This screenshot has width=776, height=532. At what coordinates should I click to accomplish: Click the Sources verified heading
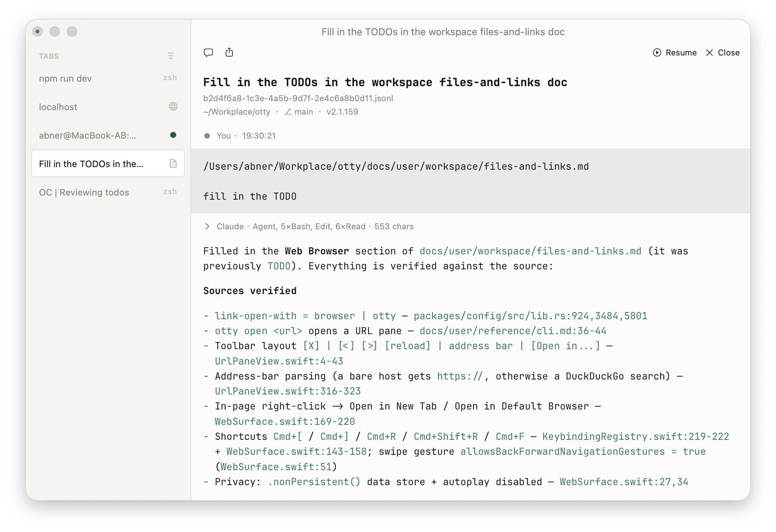tap(250, 291)
